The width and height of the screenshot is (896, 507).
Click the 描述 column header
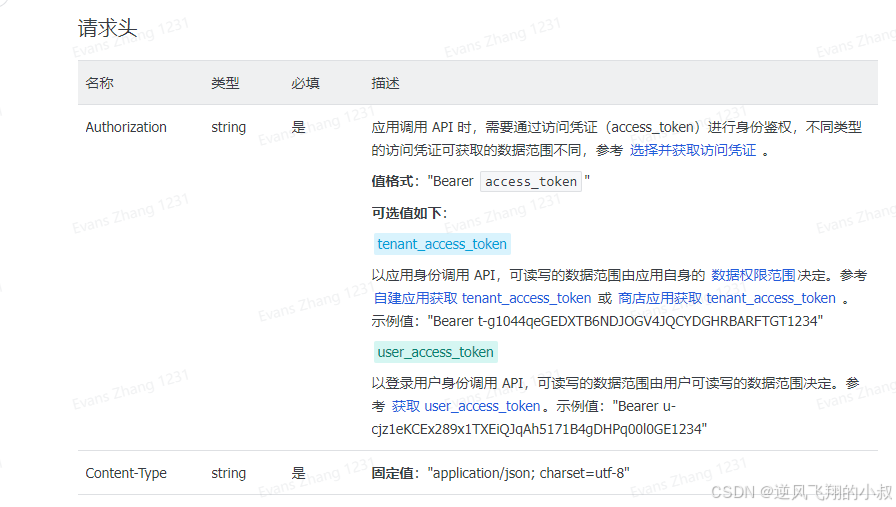pos(385,83)
